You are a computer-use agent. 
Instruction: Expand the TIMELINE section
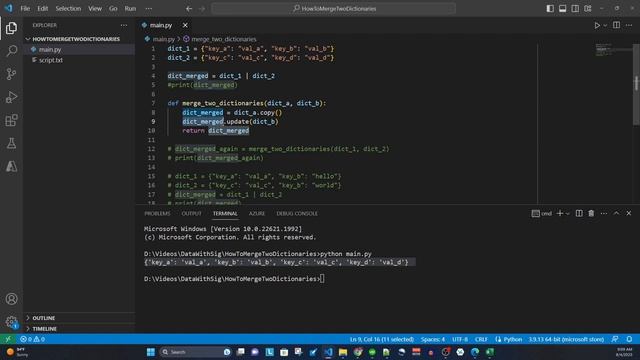[x=44, y=329]
